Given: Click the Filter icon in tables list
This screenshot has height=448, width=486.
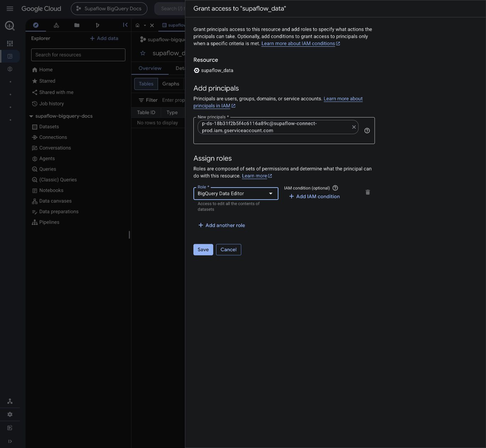Looking at the screenshot, I should 141,100.
